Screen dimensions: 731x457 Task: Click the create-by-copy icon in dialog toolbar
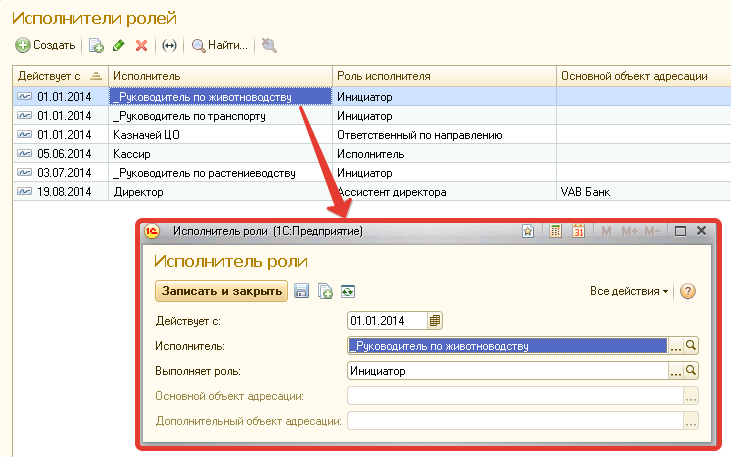point(324,291)
